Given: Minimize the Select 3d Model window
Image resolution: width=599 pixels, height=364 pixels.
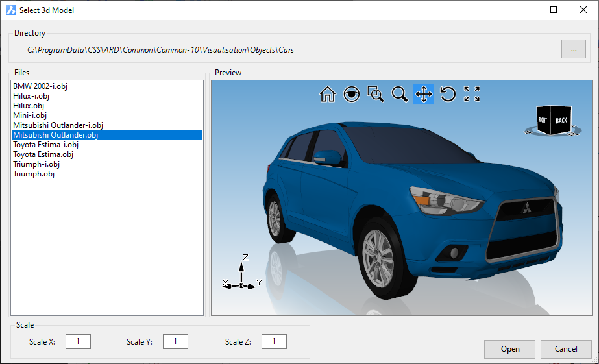Looking at the screenshot, I should [x=524, y=10].
